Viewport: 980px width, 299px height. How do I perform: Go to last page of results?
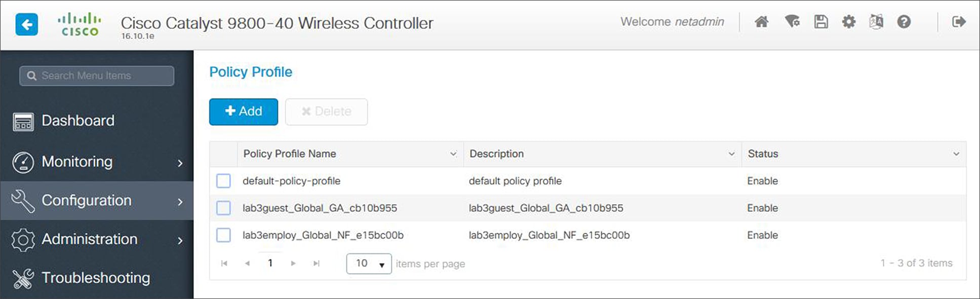(317, 263)
